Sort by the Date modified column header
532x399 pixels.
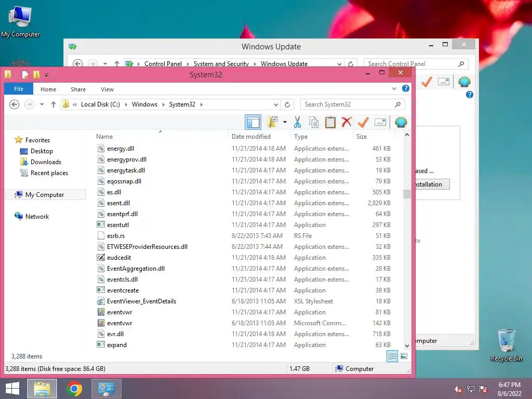(251, 137)
